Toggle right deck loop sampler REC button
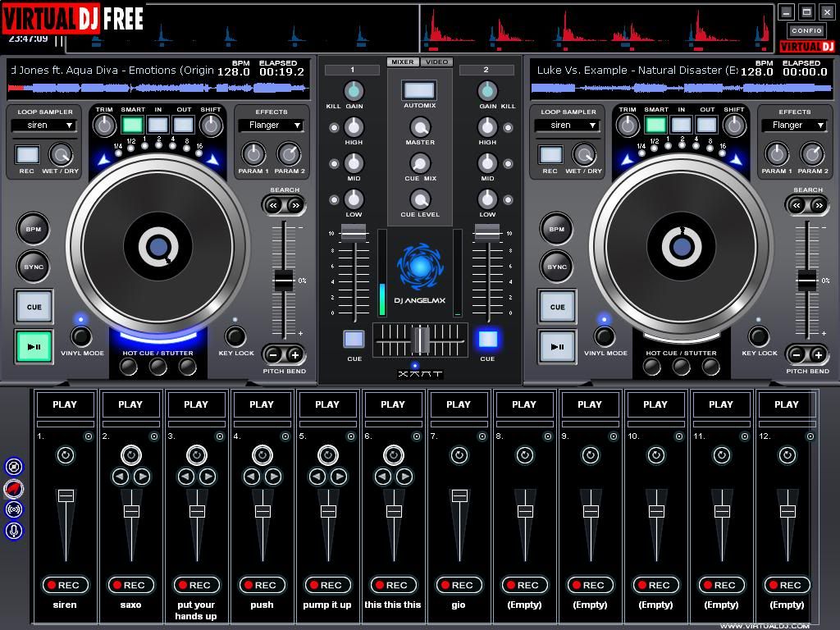This screenshot has height=630, width=840. pyautogui.click(x=550, y=155)
